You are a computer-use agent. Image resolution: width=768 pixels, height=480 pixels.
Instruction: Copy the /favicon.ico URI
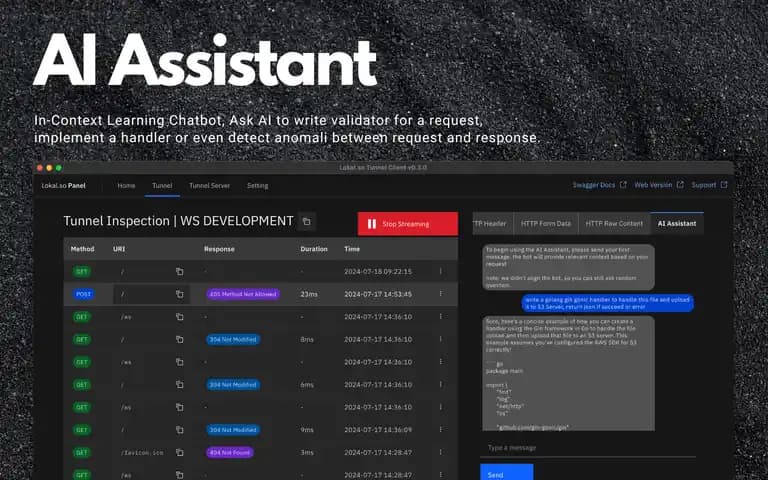[x=180, y=452]
